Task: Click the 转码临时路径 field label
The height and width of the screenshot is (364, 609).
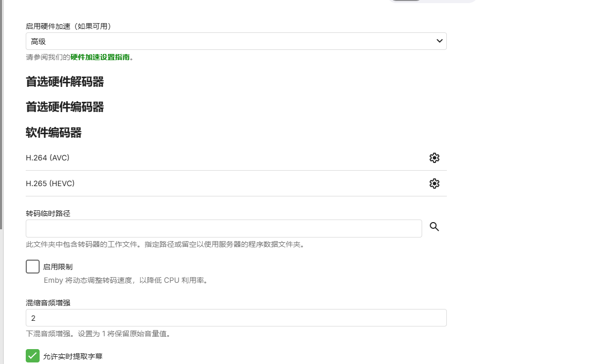Action: [x=48, y=213]
